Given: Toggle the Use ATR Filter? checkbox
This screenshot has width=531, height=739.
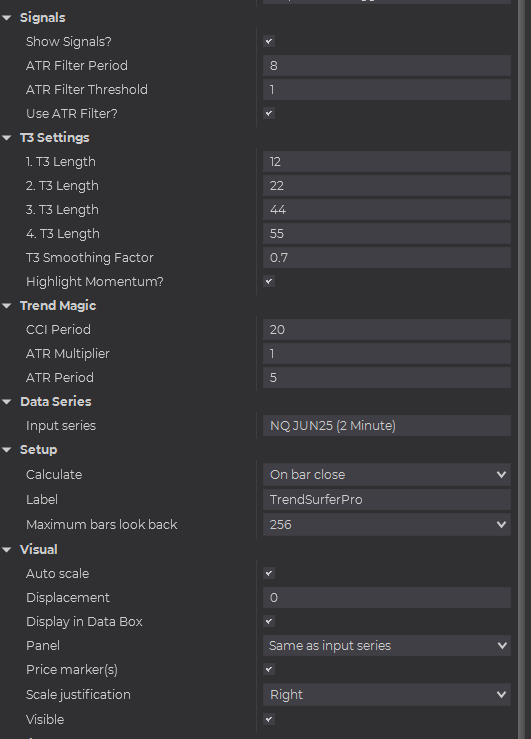Looking at the screenshot, I should 269,114.
